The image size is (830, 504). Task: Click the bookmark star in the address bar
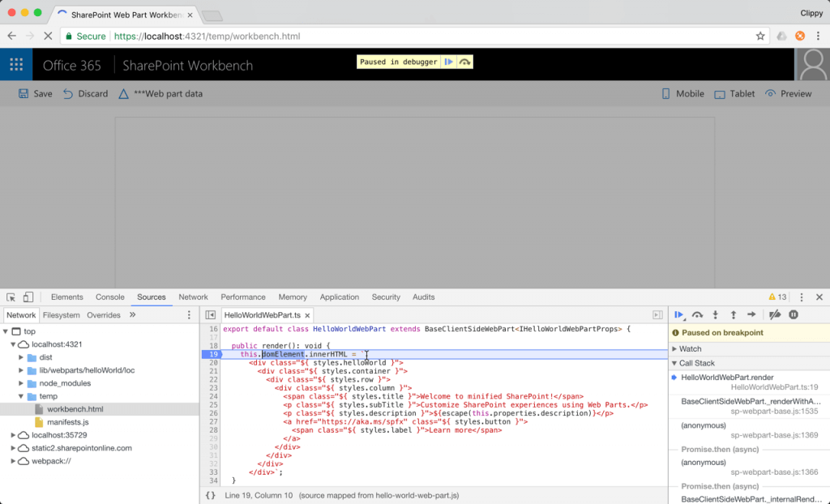(759, 36)
